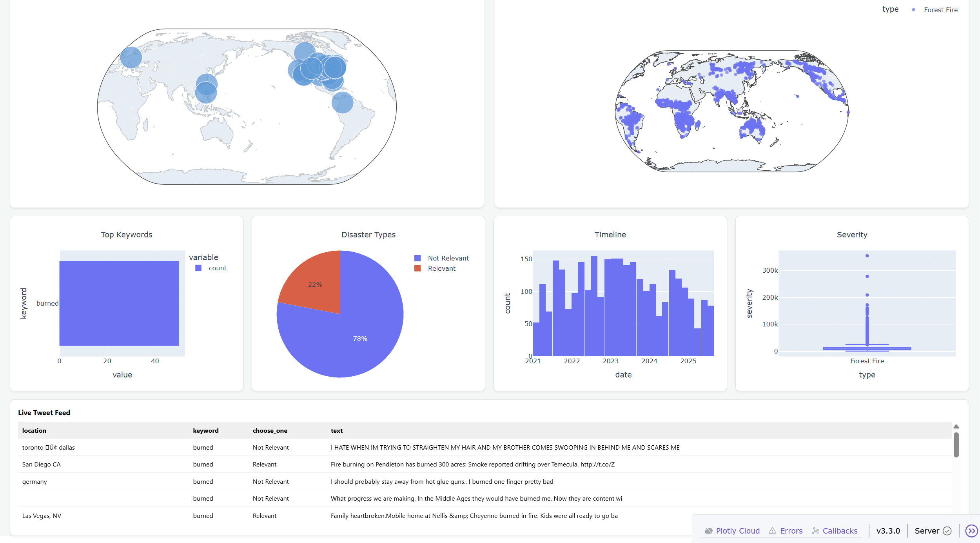Collapse the dev tools bar with double-chevron
The width and height of the screenshot is (980, 543).
pyautogui.click(x=971, y=531)
